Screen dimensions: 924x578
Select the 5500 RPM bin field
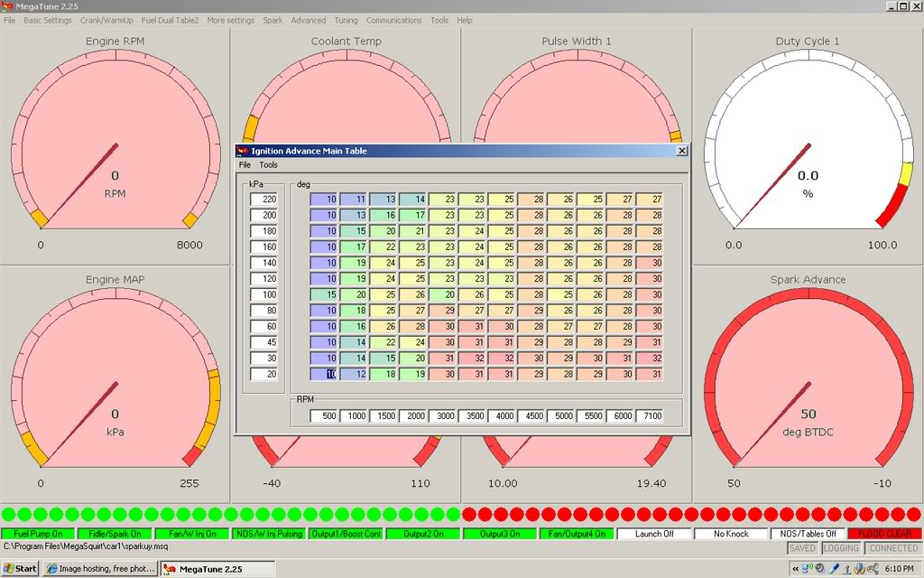(x=590, y=415)
